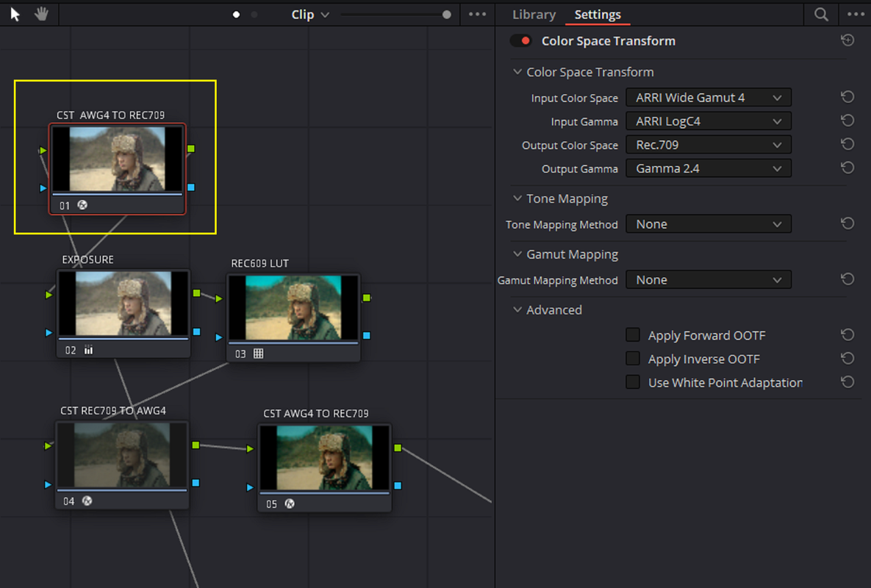
Task: Reset Apply Inverse OOTF option
Action: [x=847, y=359]
